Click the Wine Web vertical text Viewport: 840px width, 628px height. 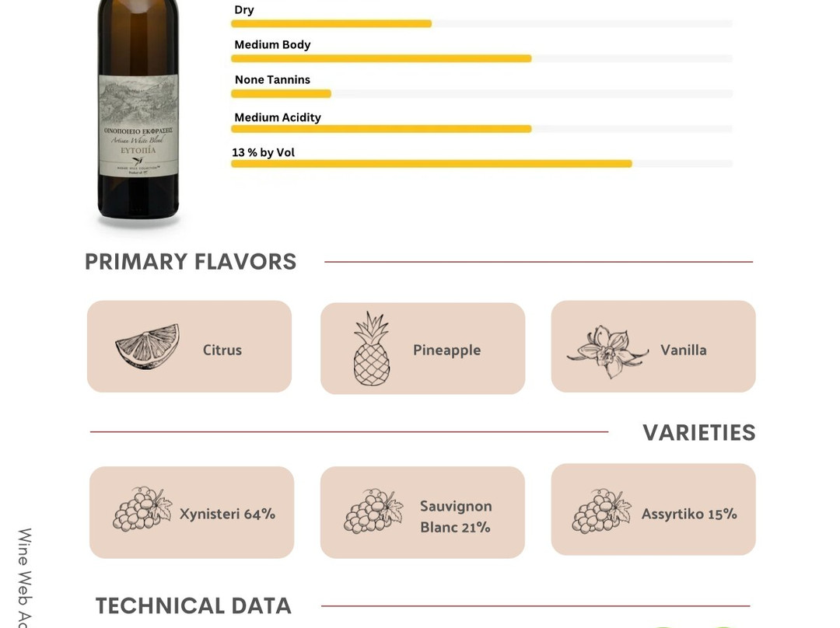tap(24, 577)
